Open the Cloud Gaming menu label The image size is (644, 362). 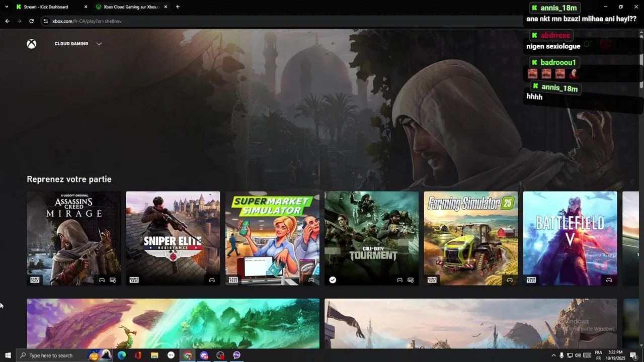(71, 44)
